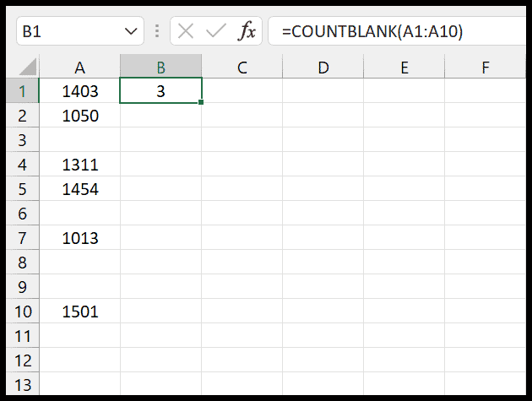The image size is (532, 401).
Task: Select cell A5 containing 1454
Action: click(x=79, y=188)
